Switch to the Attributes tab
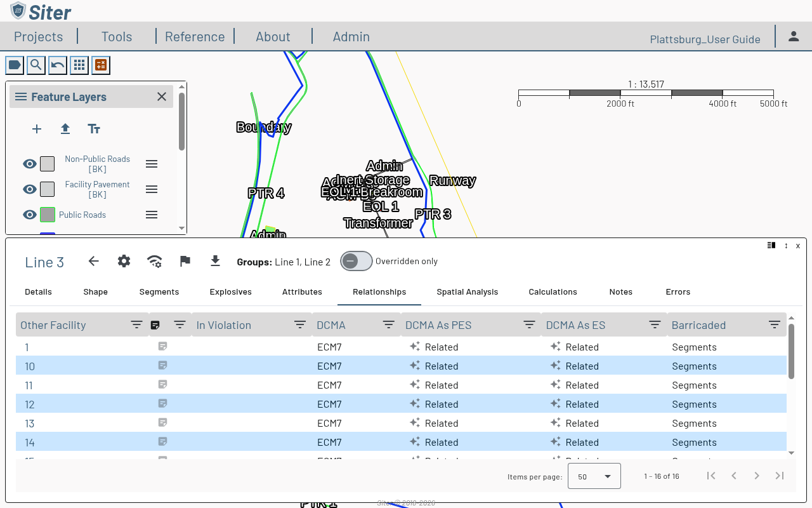Viewport: 812px width, 508px height. 302,292
